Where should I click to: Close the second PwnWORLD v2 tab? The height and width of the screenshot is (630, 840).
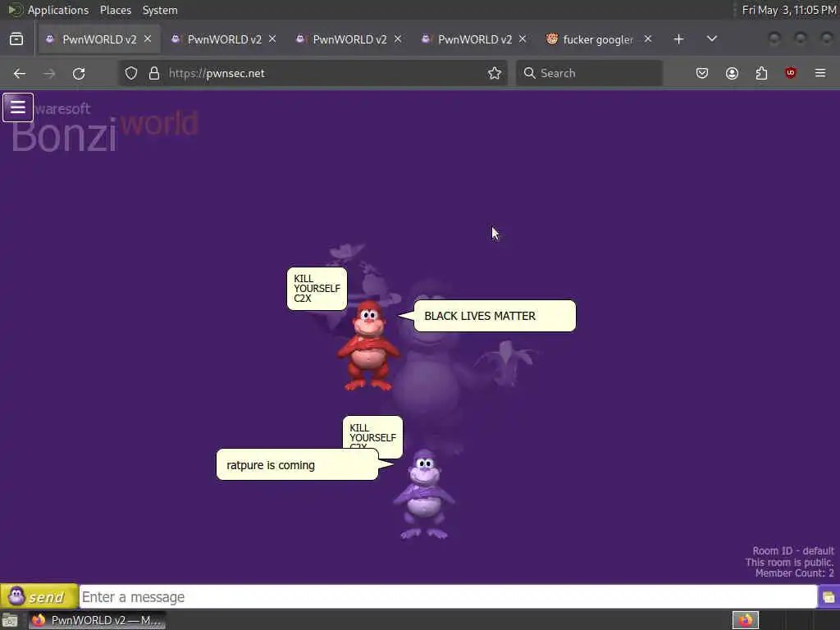tap(272, 39)
